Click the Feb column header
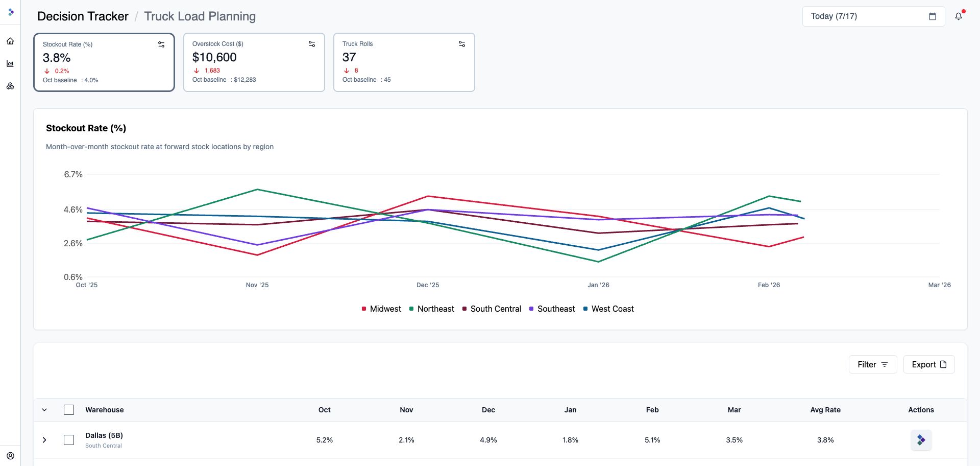The width and height of the screenshot is (980, 466). click(652, 410)
